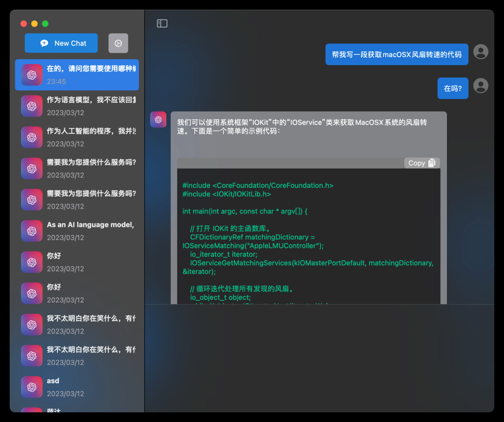Screen dimensions: 504x422
Task: Copy the example code
Action: (x=422, y=163)
